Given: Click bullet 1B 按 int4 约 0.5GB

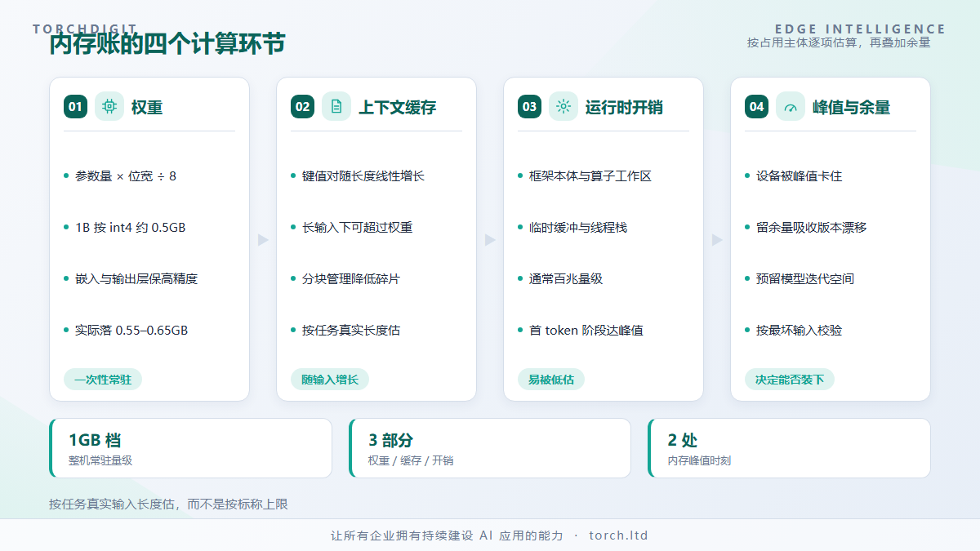Looking at the screenshot, I should 131,228.
